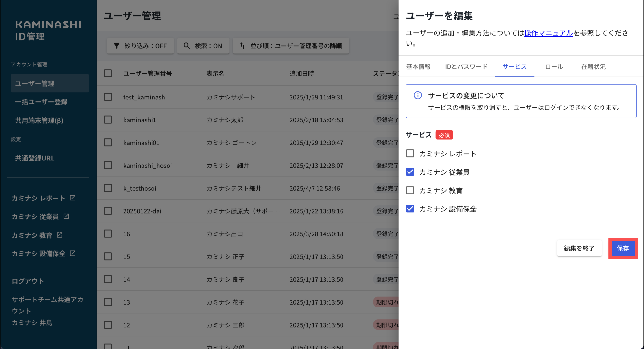Click the カミナシ ゴートン display name

coord(231,143)
